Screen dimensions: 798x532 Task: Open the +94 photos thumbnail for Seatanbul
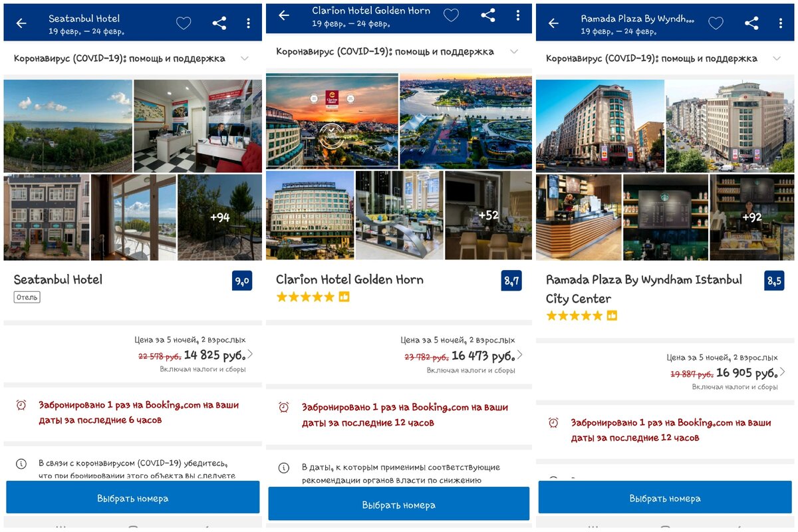pyautogui.click(x=220, y=217)
